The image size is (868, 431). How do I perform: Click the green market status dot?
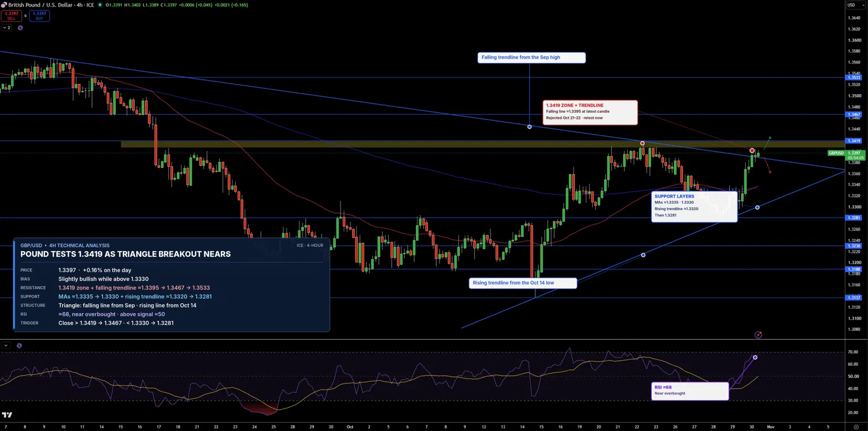pos(100,4)
